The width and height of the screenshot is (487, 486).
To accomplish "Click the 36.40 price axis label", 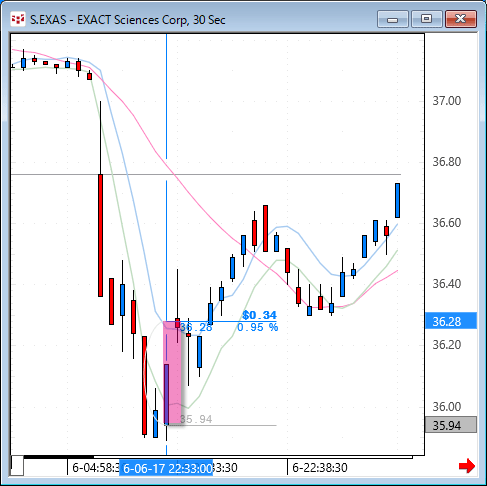I will pos(447,284).
